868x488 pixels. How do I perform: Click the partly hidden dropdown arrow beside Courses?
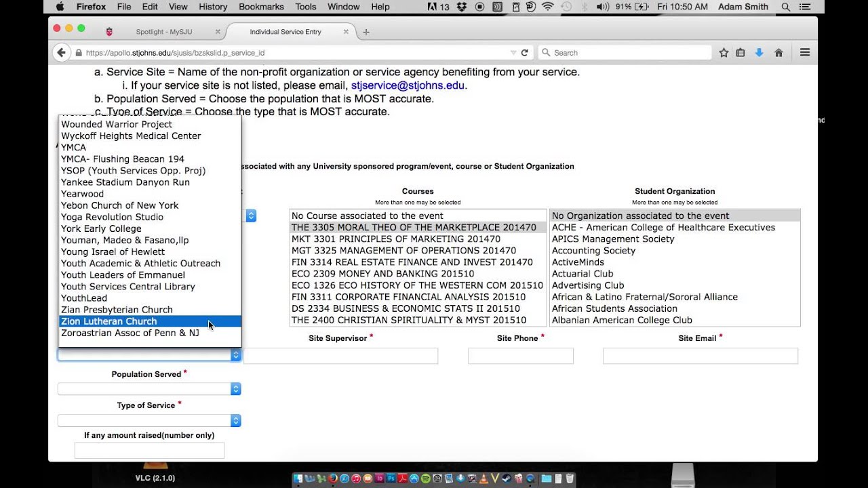pyautogui.click(x=251, y=216)
